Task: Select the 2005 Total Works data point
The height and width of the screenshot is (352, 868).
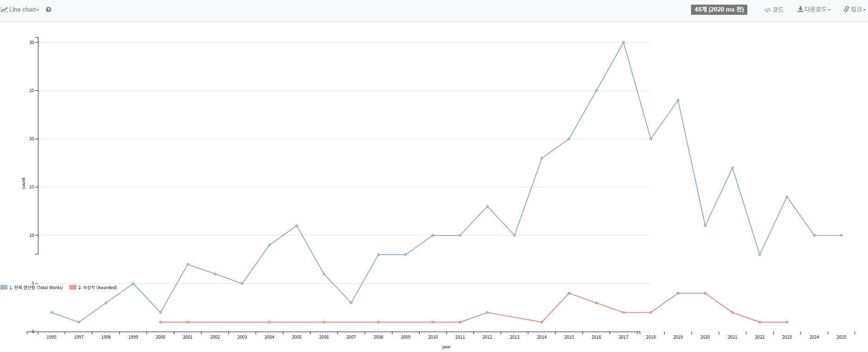Action: click(x=297, y=226)
